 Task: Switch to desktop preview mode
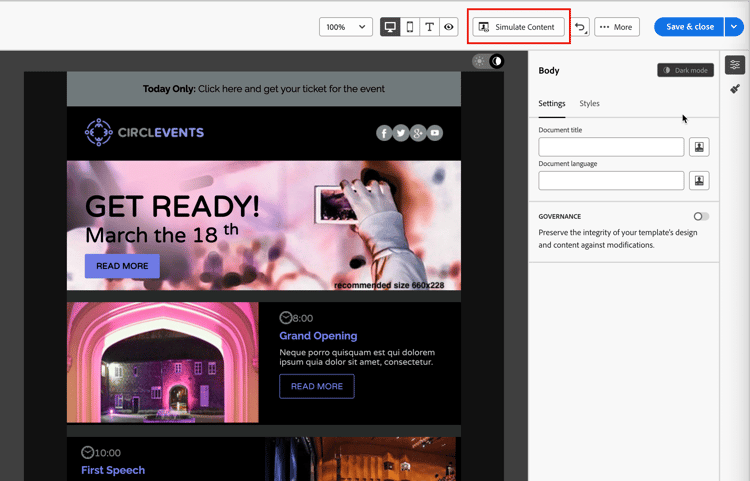tap(390, 27)
